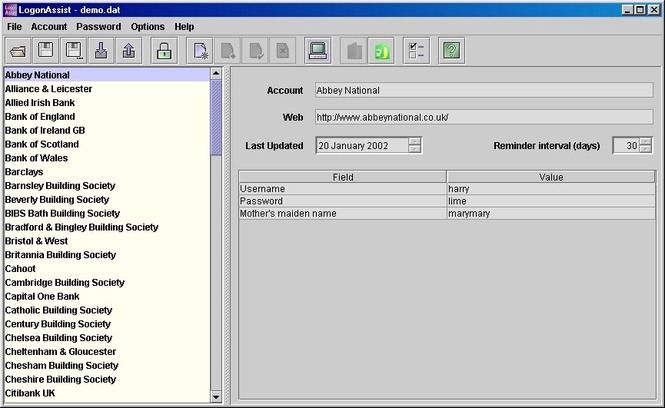Screen dimensions: 665x408
Task: Open help with the question mark icon
Action: (x=452, y=51)
